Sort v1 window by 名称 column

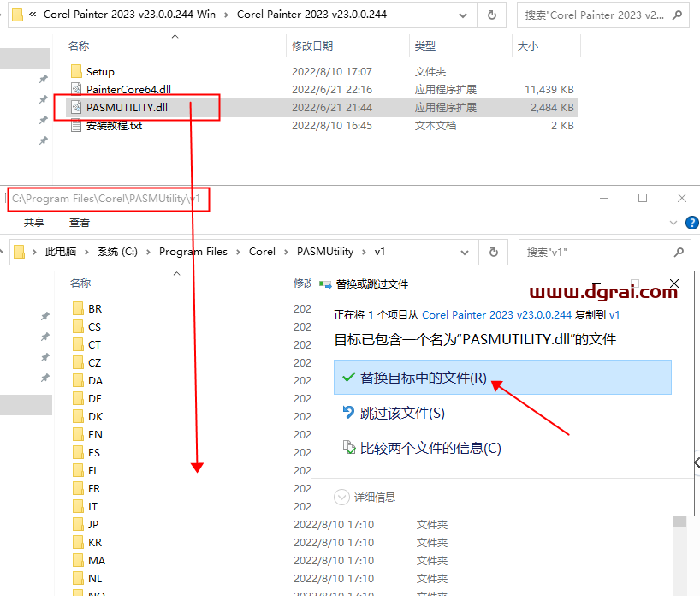[x=80, y=283]
